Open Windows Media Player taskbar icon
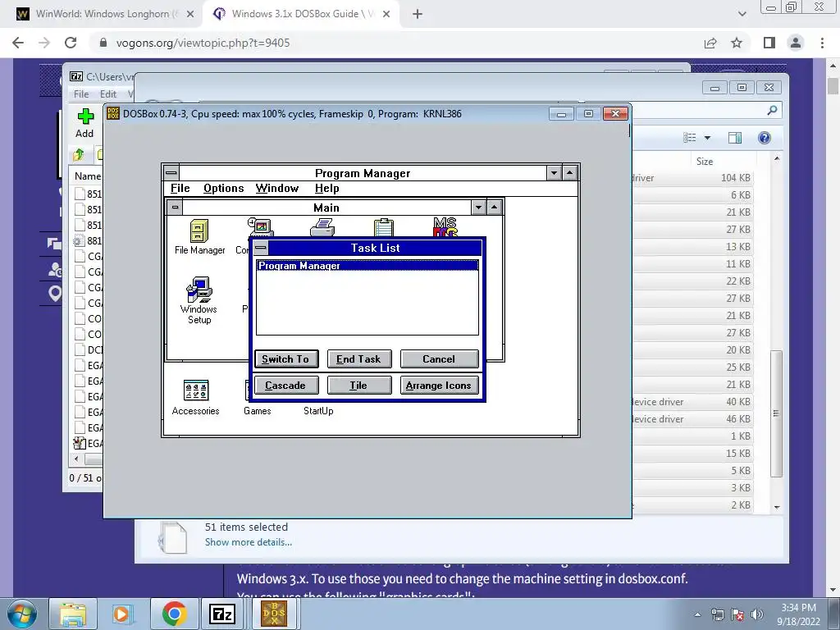Image resolution: width=840 pixels, height=630 pixels. (x=122, y=614)
